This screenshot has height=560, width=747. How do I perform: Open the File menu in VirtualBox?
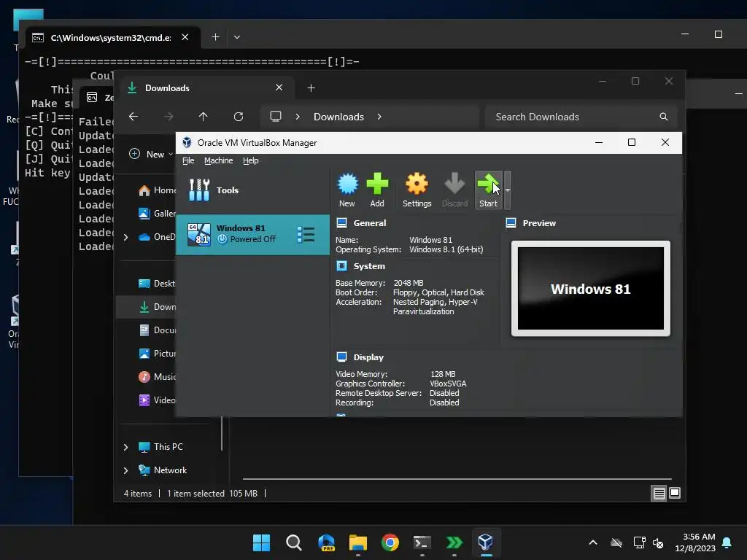click(x=188, y=160)
